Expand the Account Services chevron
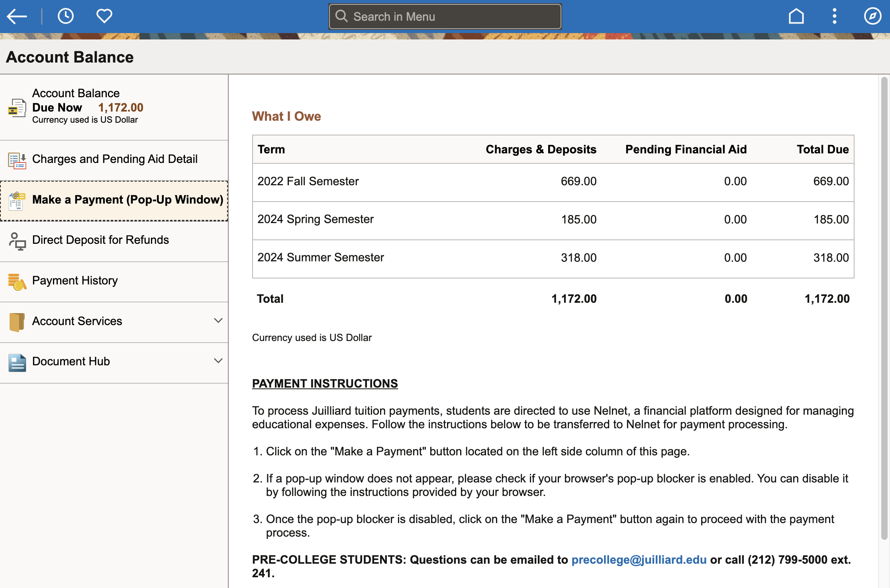 (x=218, y=320)
